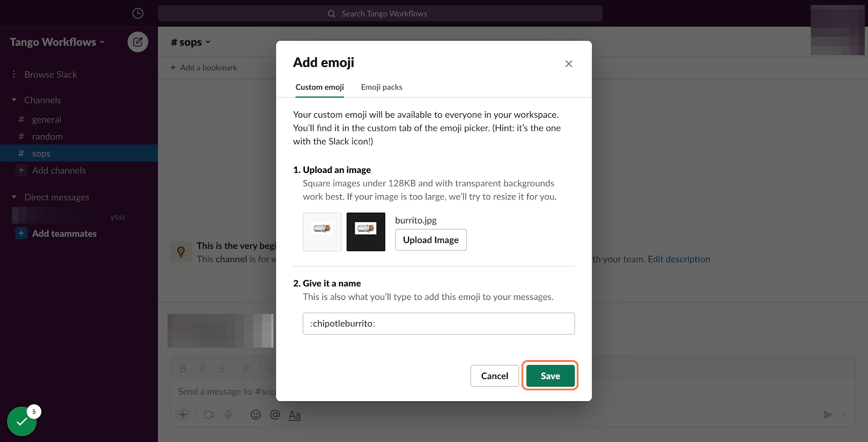Switch to the Emoji packs tab
The image size is (868, 442).
[381, 87]
